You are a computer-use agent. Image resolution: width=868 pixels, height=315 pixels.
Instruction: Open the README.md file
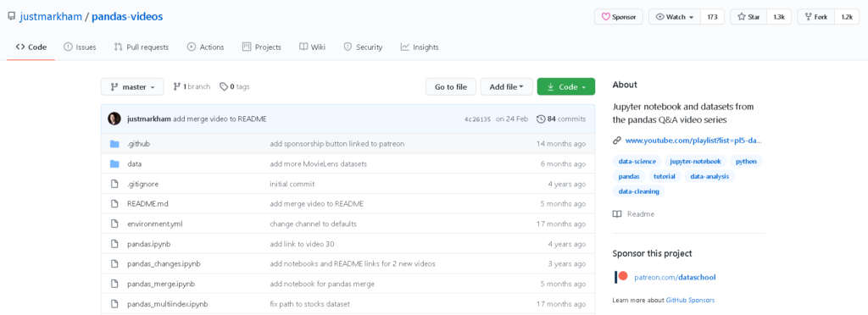[147, 204]
